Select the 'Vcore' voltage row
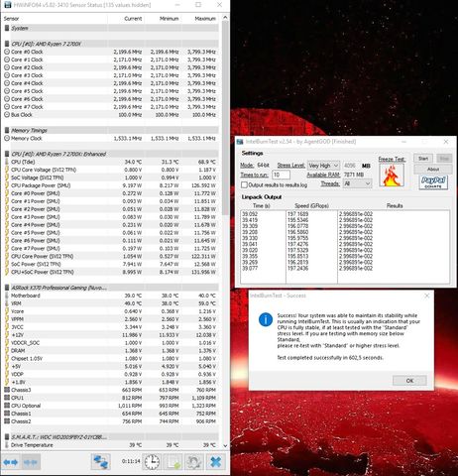 111,311
